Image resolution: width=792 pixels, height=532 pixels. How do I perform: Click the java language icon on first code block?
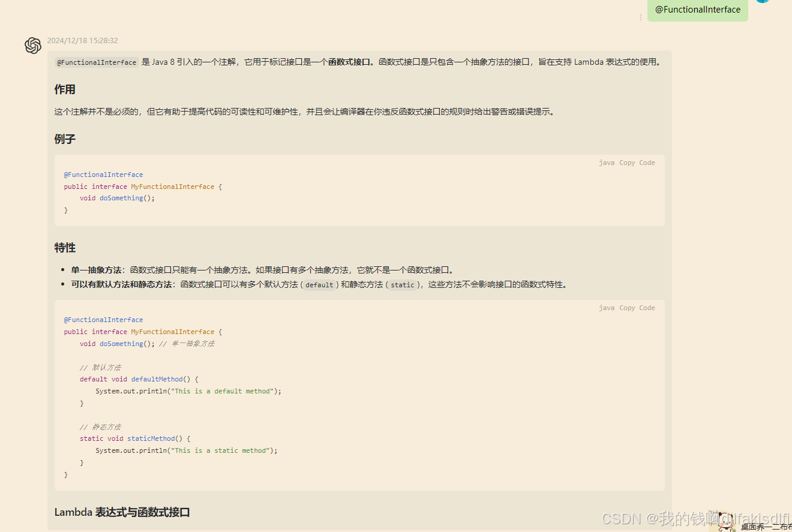(607, 163)
